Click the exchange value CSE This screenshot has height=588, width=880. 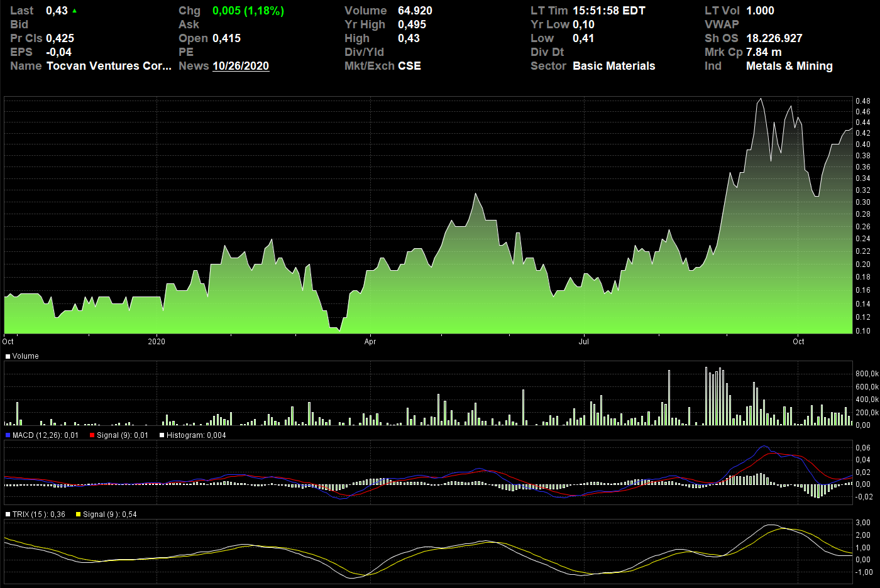pyautogui.click(x=409, y=66)
